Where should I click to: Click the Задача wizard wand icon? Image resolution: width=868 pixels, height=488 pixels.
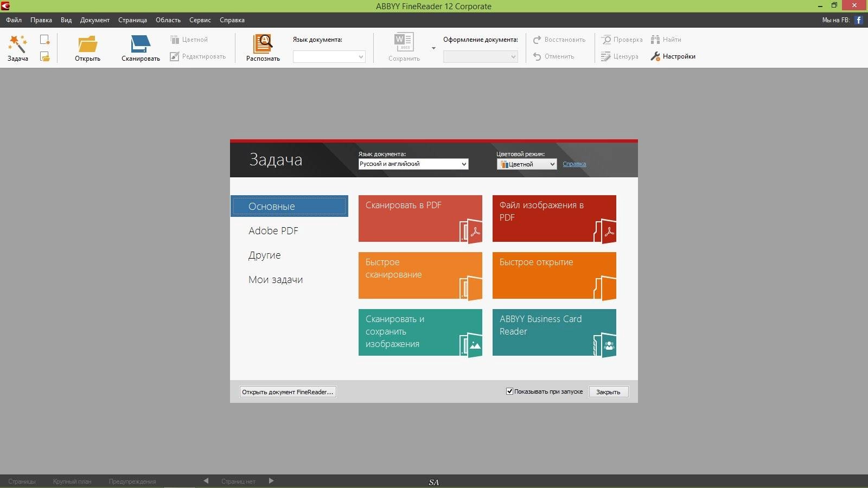(17, 43)
